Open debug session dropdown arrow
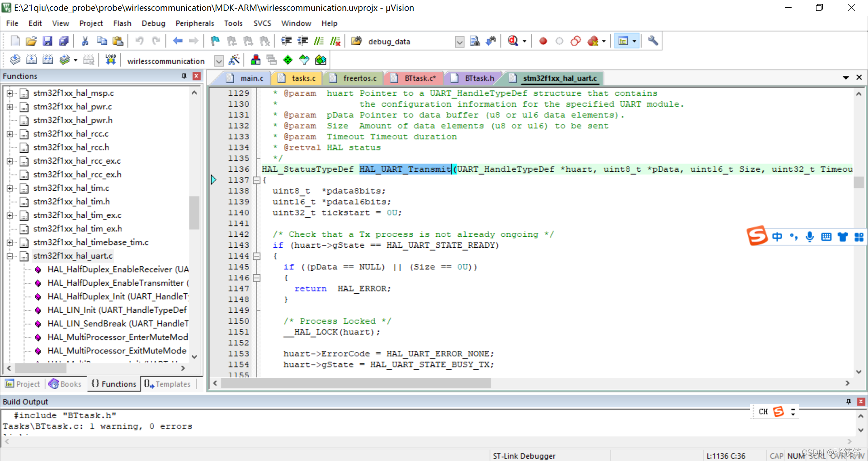Image resolution: width=868 pixels, height=461 pixels. pos(524,41)
